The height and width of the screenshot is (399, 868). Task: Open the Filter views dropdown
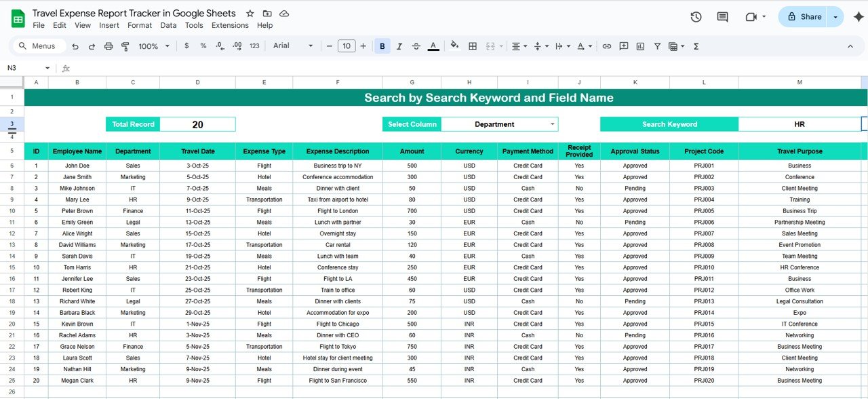676,46
